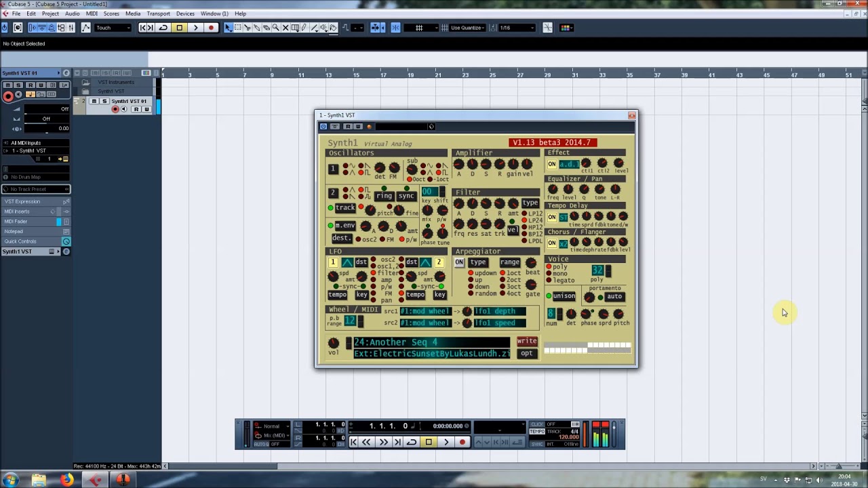Screen dimensions: 868x488
Task: Toggle the arpeggiator ON button in Synth1
Action: [x=459, y=262]
